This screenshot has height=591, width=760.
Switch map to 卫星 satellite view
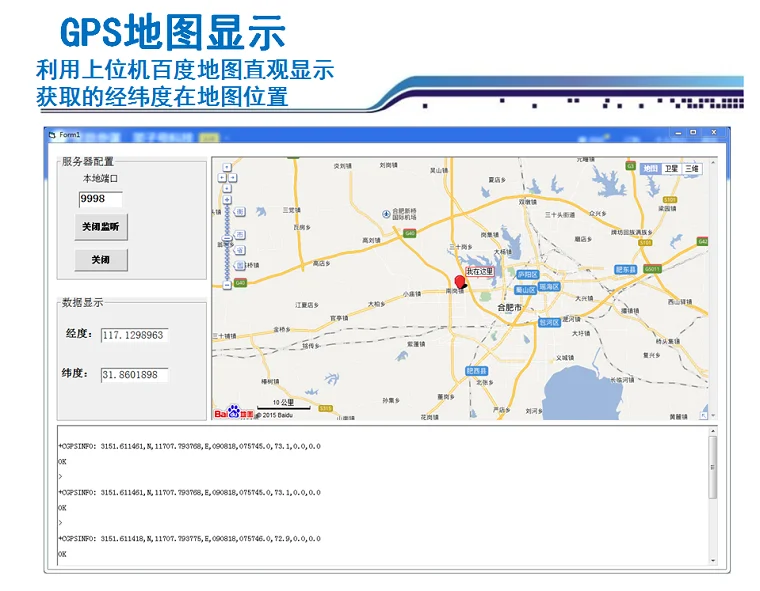(671, 168)
